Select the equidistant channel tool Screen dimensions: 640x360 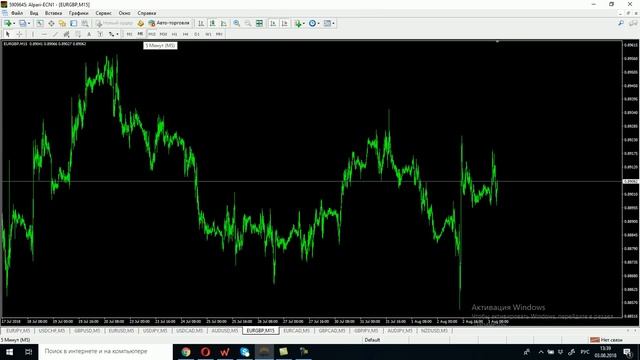(66, 34)
